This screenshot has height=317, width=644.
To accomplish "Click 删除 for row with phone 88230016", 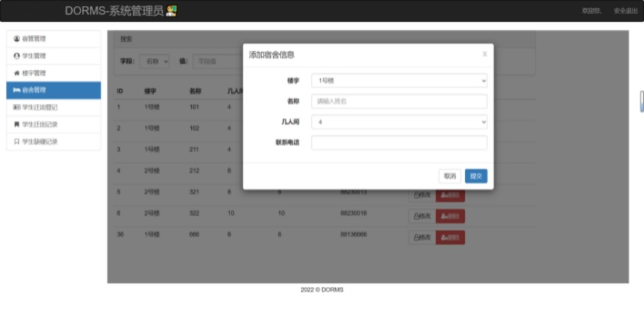I will [450, 216].
